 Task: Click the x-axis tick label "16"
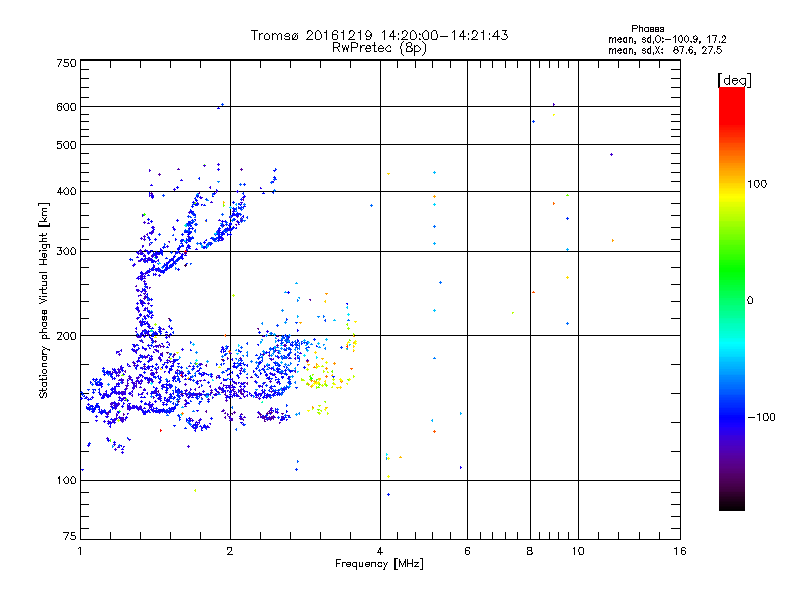[x=680, y=551]
